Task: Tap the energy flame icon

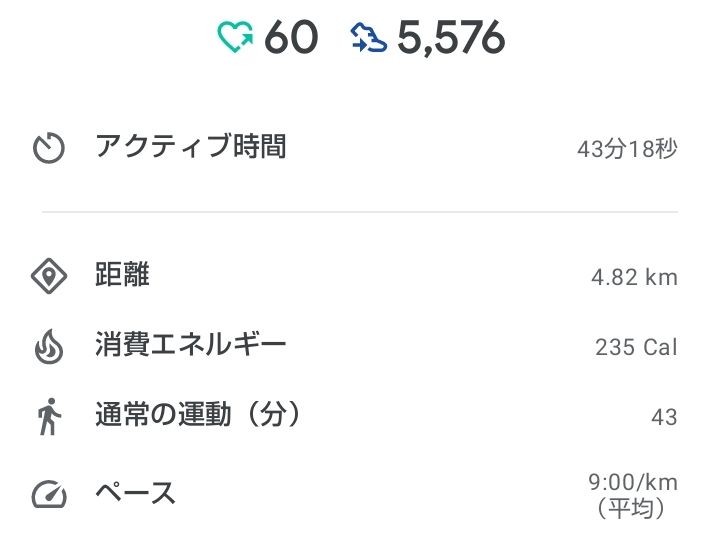Action: tap(49, 347)
